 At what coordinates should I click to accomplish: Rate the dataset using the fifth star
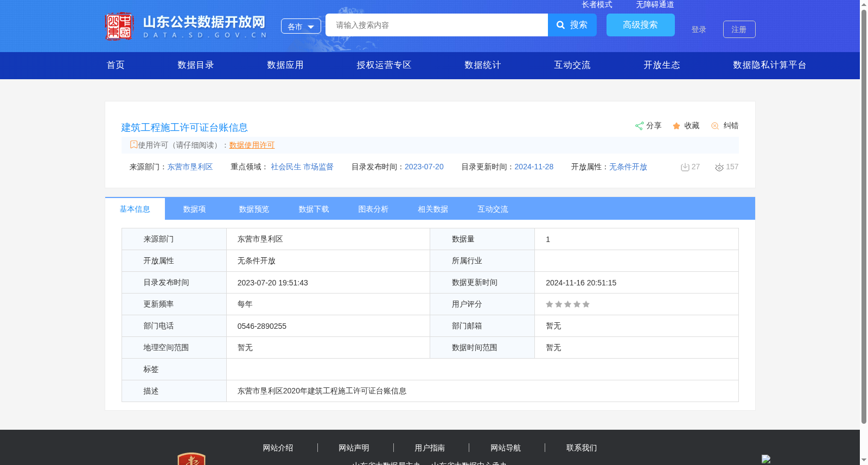(x=586, y=304)
